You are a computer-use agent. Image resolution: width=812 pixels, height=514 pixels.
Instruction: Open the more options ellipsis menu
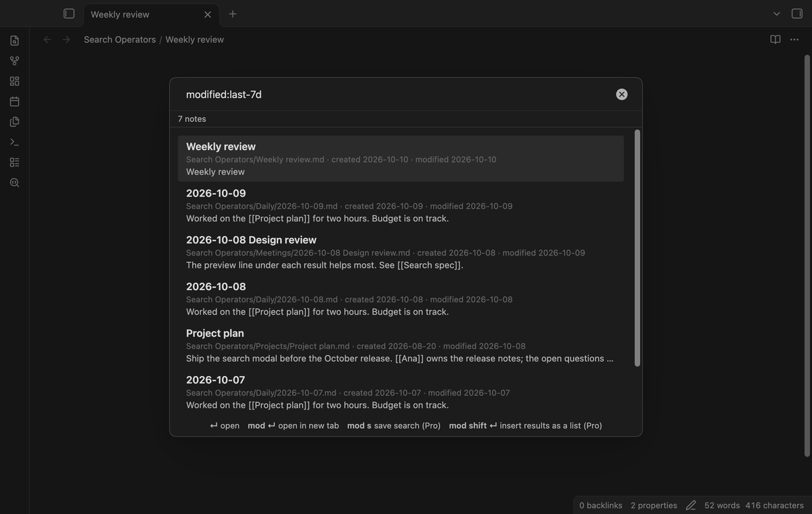pos(794,39)
